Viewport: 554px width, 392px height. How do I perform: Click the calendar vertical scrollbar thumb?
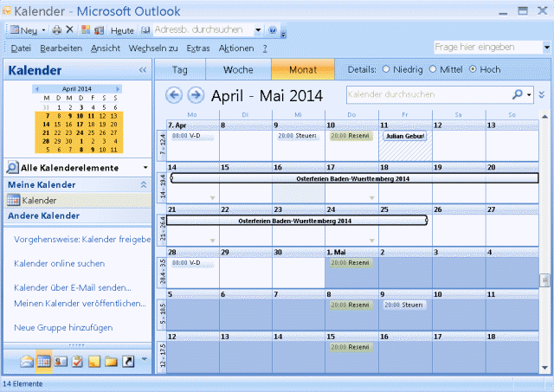tap(544, 280)
